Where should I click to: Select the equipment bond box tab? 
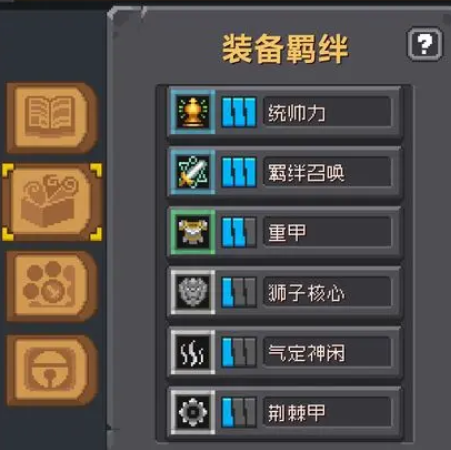52,202
